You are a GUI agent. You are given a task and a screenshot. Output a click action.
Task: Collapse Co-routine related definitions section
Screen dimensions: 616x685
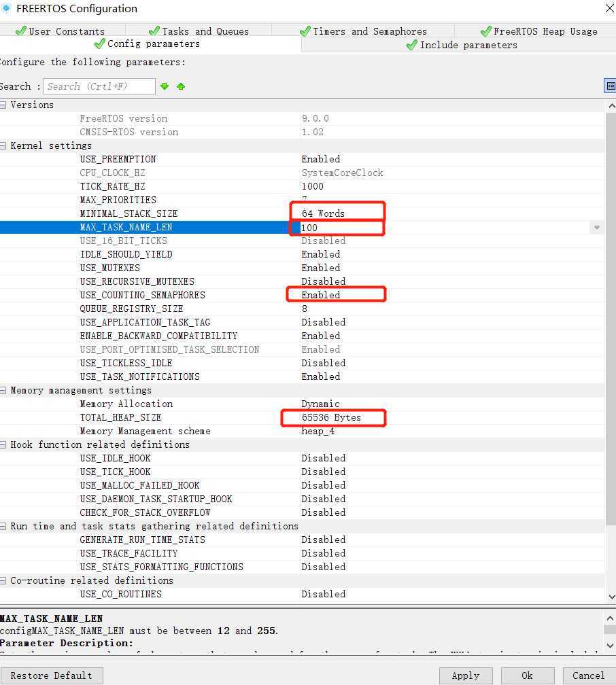tap(3, 580)
